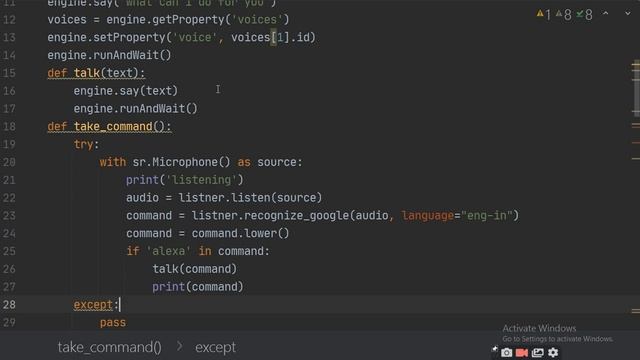Click the red video record icon
This screenshot has width=640, height=360.
tap(522, 353)
